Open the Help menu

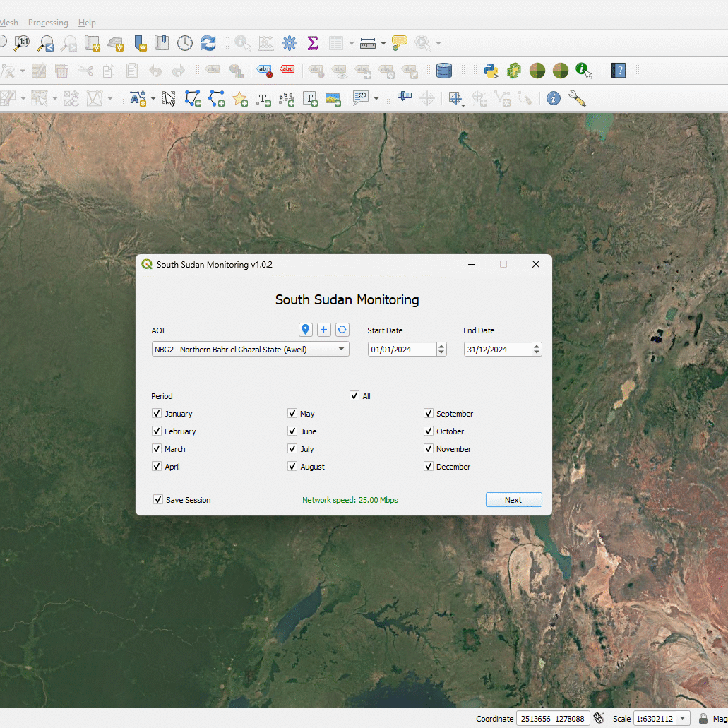click(87, 23)
